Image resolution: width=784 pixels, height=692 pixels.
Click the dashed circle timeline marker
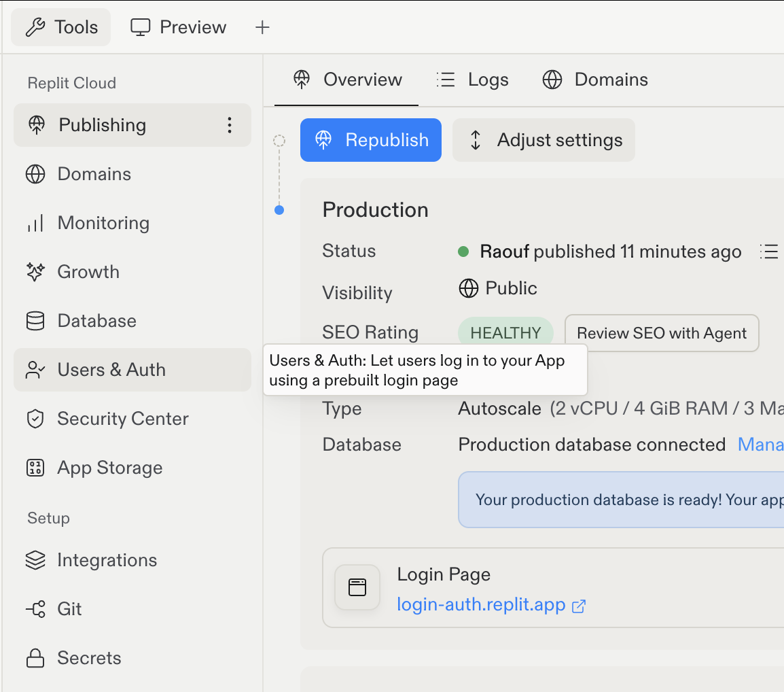279,141
